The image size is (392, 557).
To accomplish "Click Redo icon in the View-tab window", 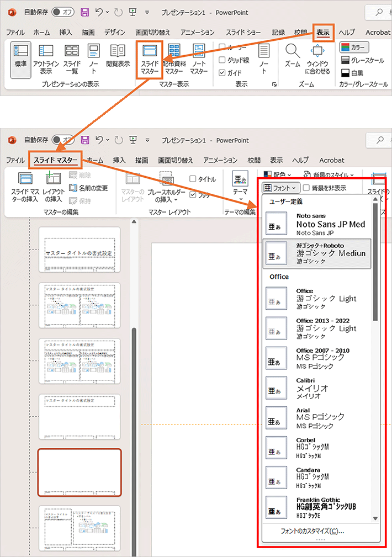I will 118,13.
